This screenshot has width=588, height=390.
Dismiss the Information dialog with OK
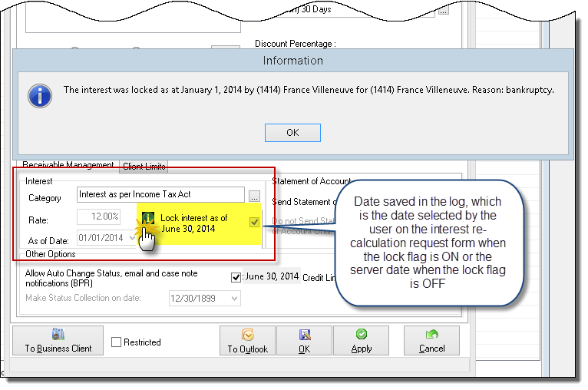pyautogui.click(x=292, y=133)
